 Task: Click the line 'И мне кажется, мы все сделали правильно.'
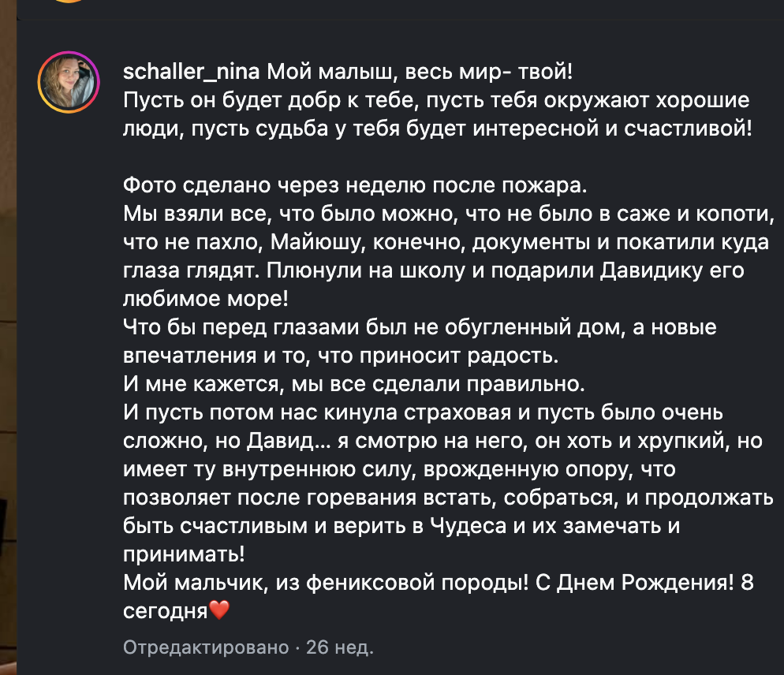(354, 384)
